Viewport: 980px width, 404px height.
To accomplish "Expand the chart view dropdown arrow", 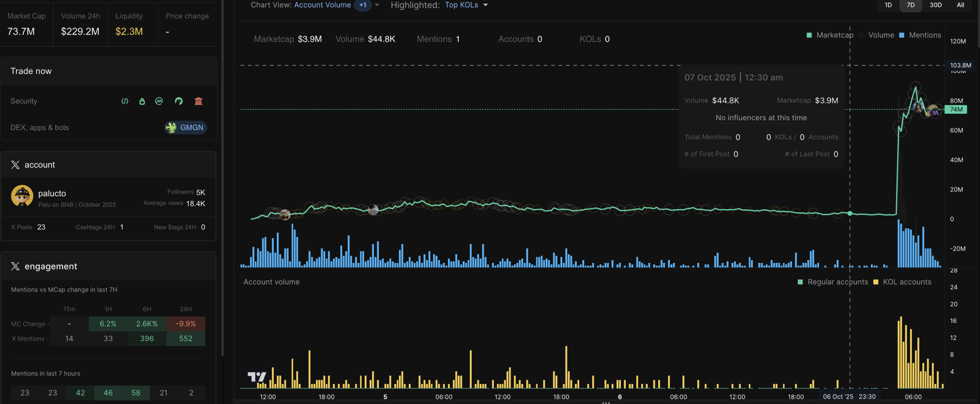I will click(x=377, y=5).
